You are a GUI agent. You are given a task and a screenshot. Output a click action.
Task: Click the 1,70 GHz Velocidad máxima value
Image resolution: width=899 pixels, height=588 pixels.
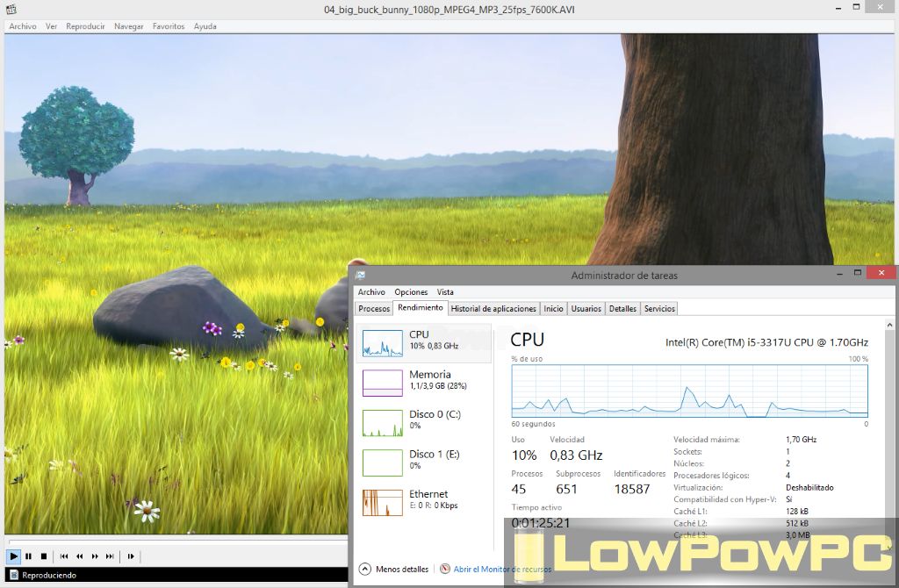(801, 440)
